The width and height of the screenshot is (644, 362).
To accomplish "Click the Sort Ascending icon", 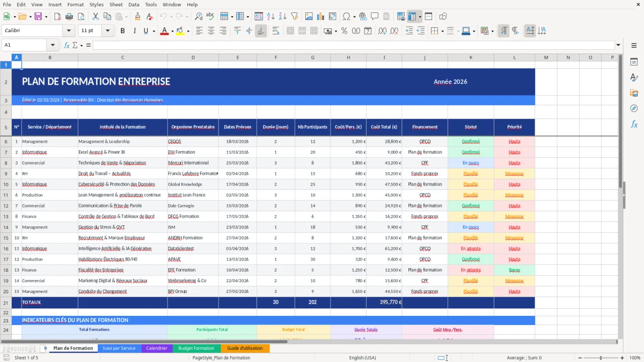I will coord(271,16).
